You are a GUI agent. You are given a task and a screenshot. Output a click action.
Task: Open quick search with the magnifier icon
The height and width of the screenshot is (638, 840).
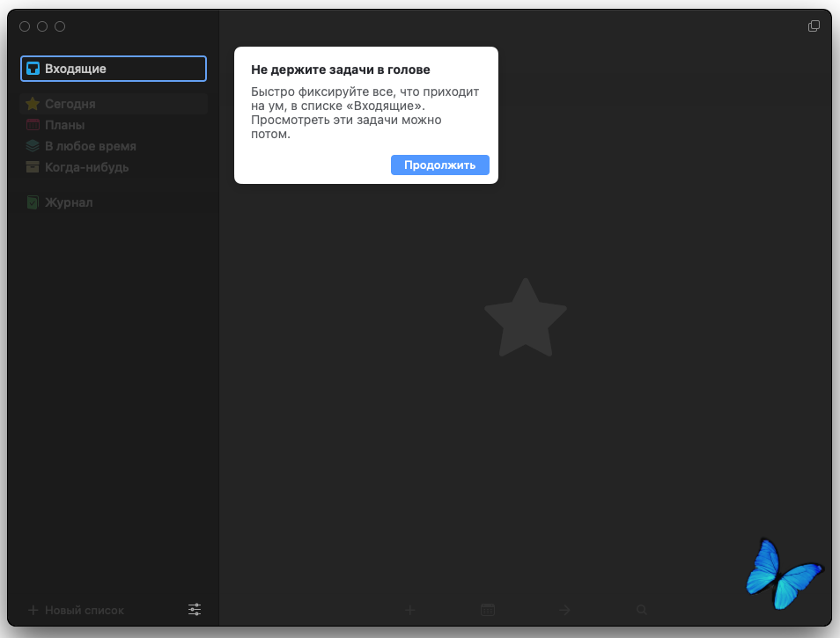[x=642, y=610]
